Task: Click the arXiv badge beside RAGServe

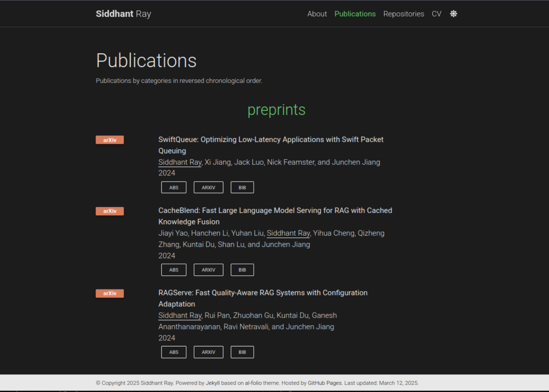Action: [x=109, y=293]
